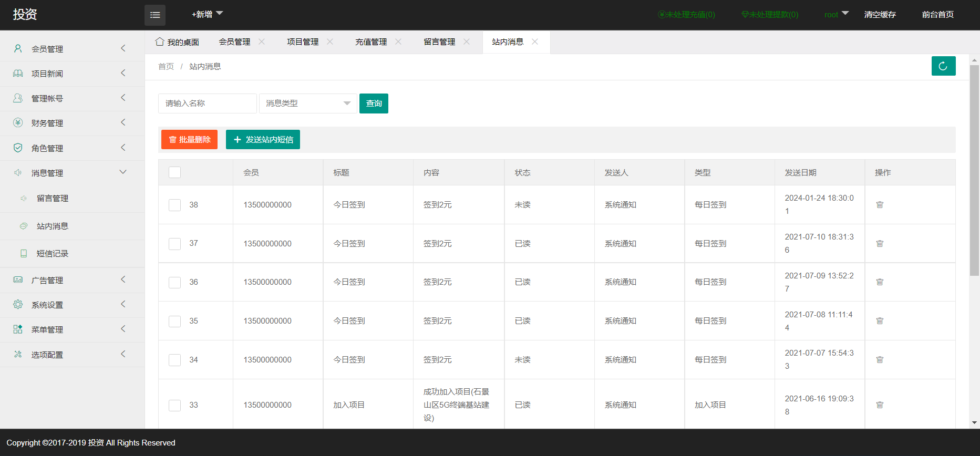Click the 发送站内短信 button
Screen dimensions: 980x456
click(x=263, y=139)
